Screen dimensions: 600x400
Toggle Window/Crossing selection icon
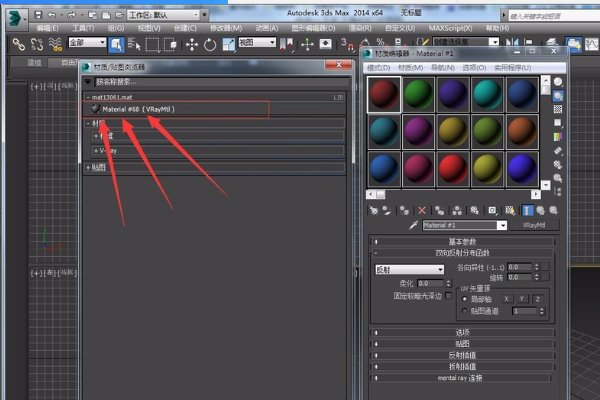point(170,45)
